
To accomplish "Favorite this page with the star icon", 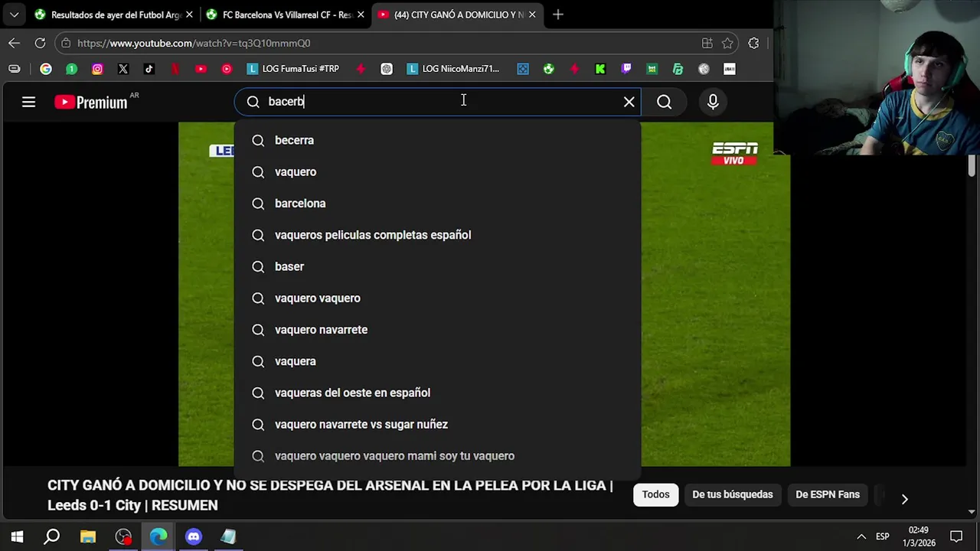I will [727, 44].
